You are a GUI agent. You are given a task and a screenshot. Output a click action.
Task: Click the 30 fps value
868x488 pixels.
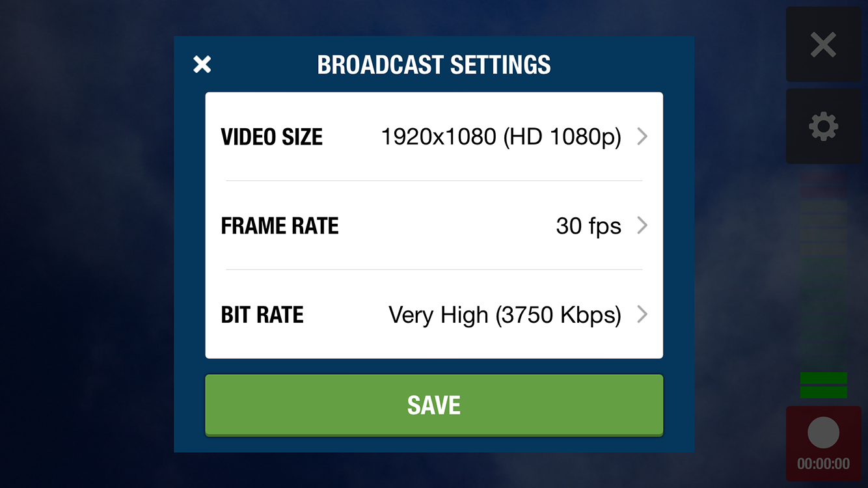(588, 226)
